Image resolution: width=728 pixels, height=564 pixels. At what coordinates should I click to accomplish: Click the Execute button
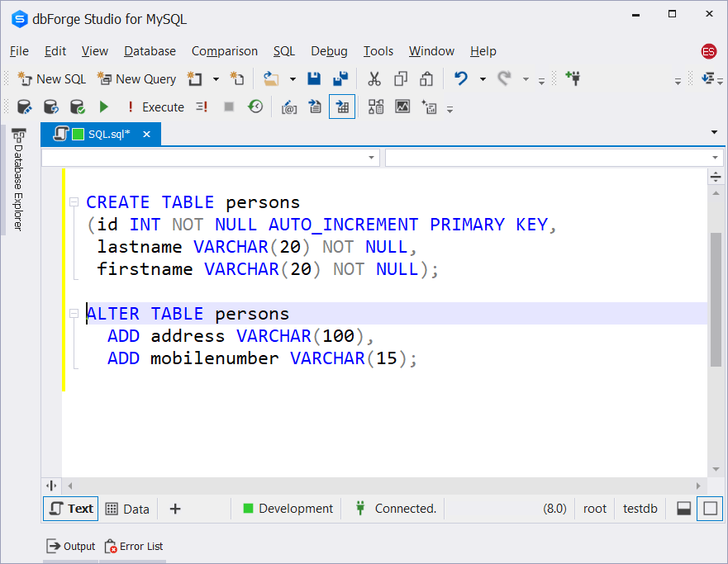point(156,107)
